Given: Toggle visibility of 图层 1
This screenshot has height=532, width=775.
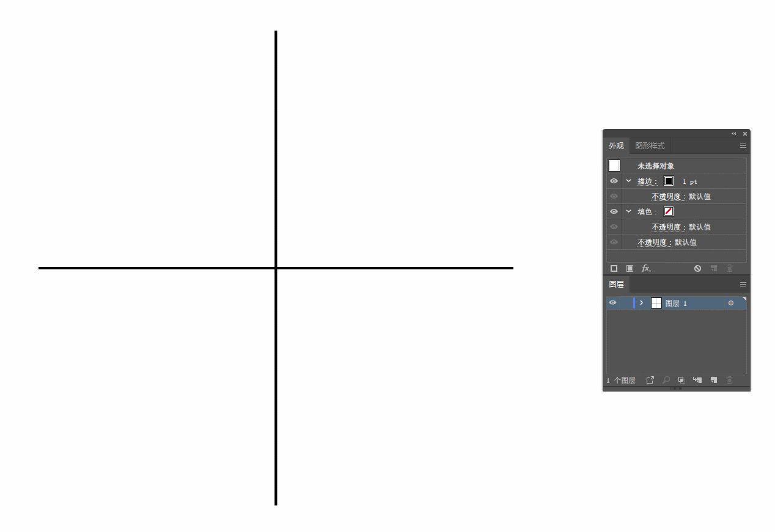Looking at the screenshot, I should (612, 303).
